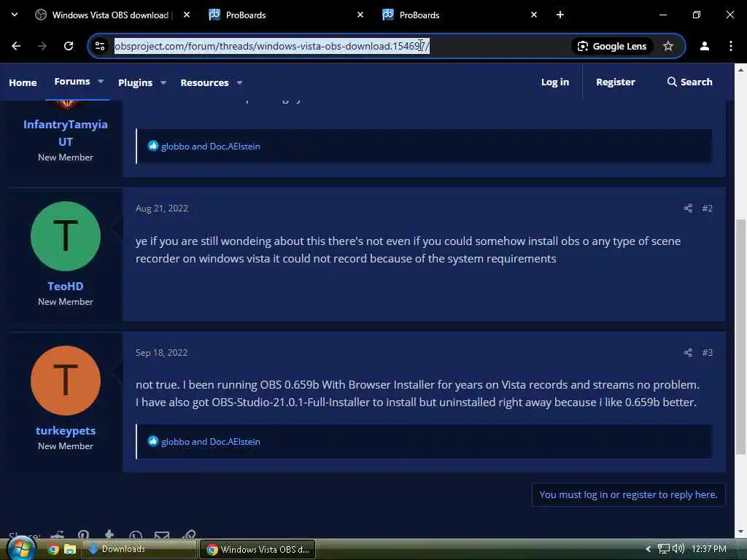
Task: Close the Windows Vista OBS download tab
Action: (187, 15)
